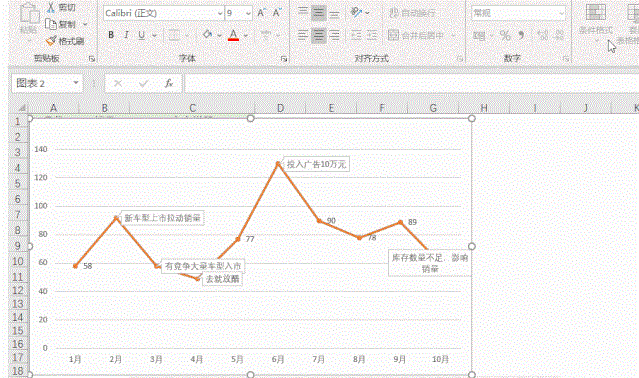Screen dimensions: 639x378
Task: Open the Name Box dropdown arrow
Action: 76,83
